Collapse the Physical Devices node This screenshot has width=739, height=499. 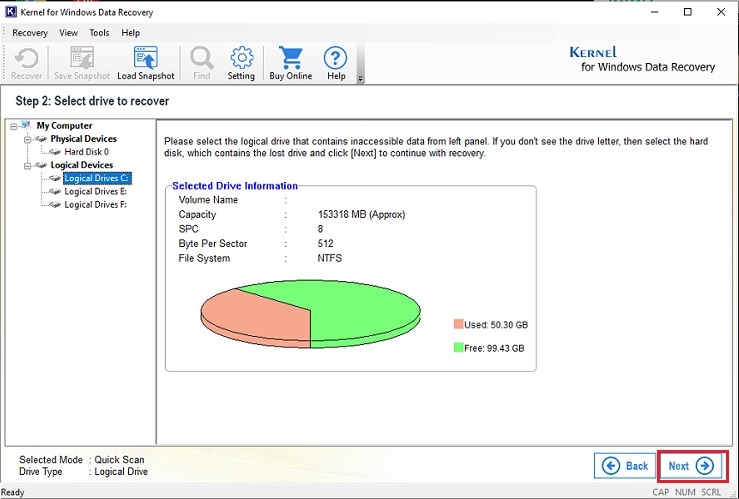[x=27, y=139]
